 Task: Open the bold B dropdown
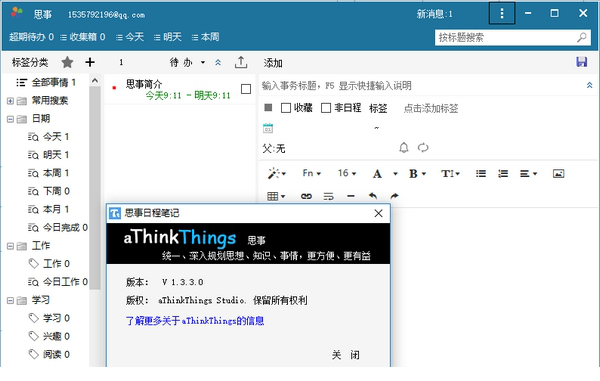coord(417,174)
